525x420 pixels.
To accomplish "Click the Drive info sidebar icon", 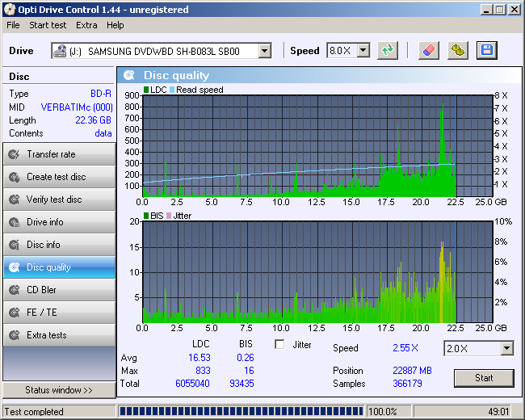I will click(14, 222).
